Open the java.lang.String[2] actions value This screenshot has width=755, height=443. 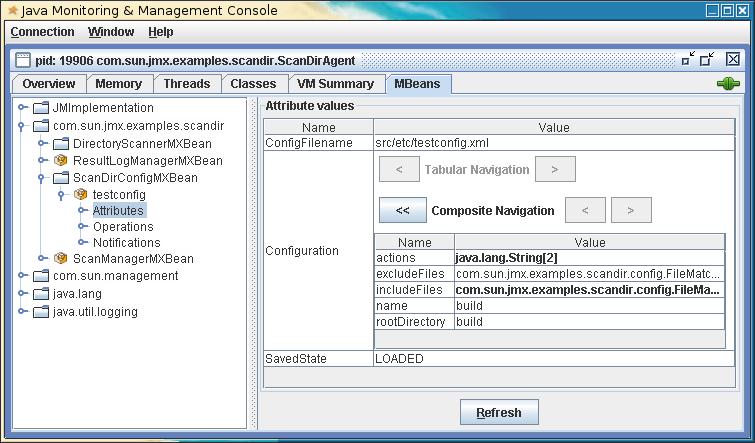click(x=589, y=258)
